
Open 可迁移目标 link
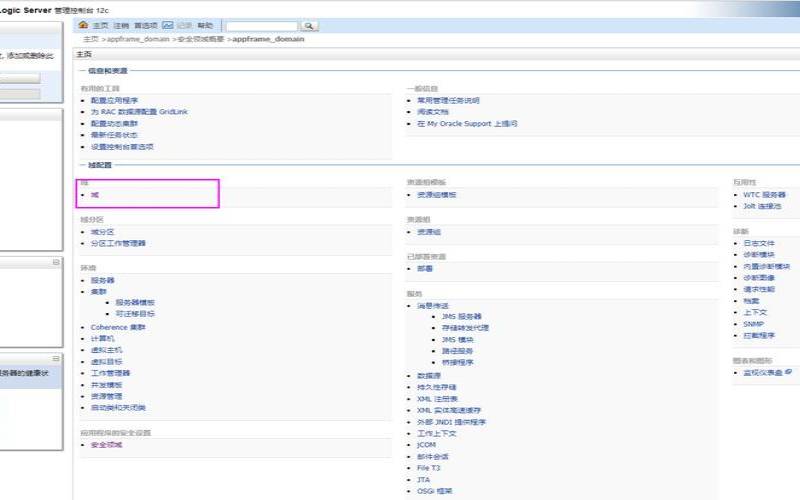[135, 314]
